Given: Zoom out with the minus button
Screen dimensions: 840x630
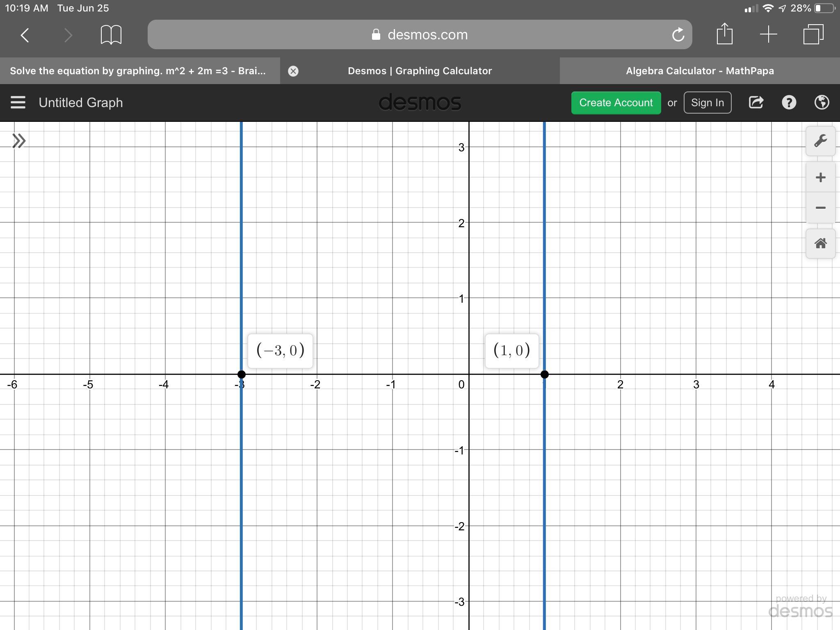Looking at the screenshot, I should 820,208.
